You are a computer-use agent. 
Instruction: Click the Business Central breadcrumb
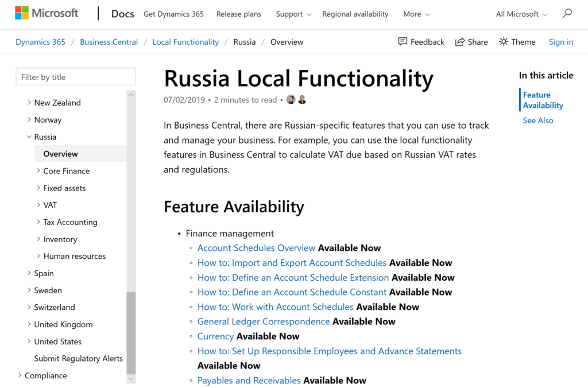[109, 41]
